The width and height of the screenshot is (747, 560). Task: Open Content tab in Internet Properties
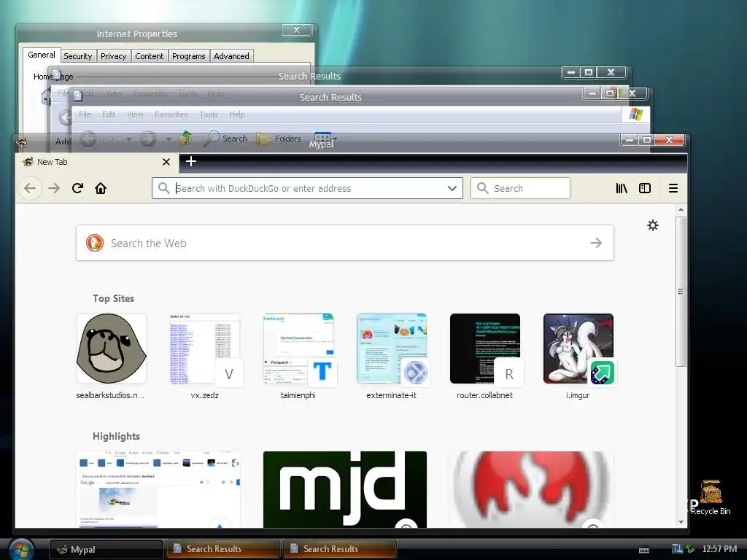(x=149, y=56)
